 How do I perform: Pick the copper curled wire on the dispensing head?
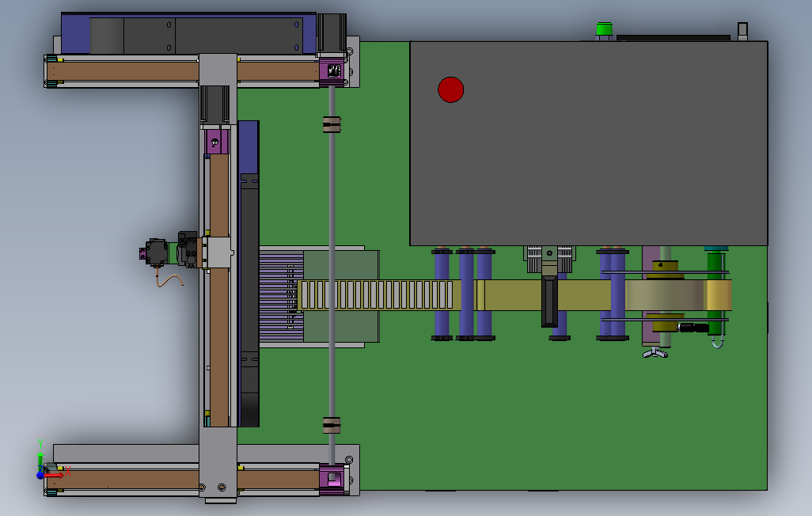click(169, 279)
